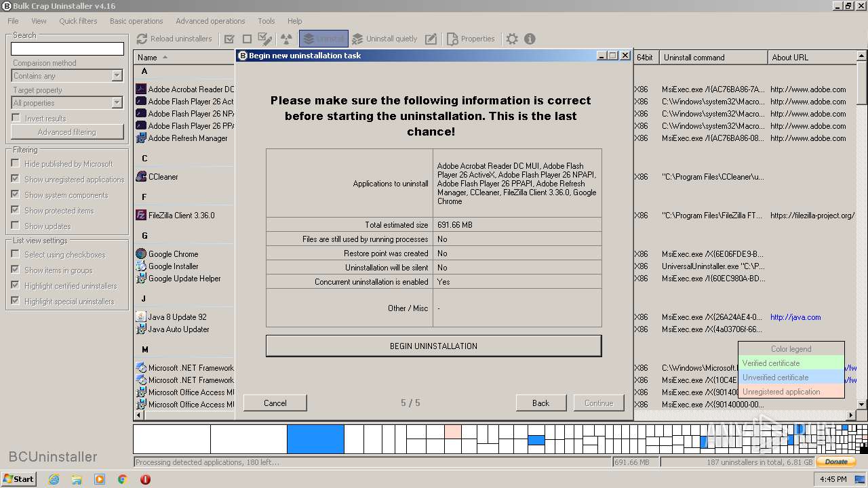The height and width of the screenshot is (488, 868).
Task: Click the red BCUninstaller taskbar icon
Action: tap(145, 479)
